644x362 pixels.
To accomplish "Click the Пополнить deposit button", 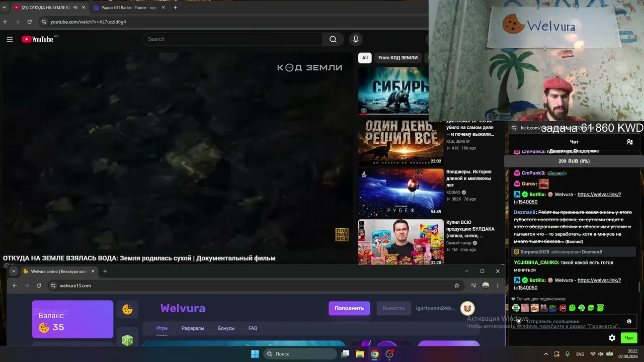I will pyautogui.click(x=349, y=308).
